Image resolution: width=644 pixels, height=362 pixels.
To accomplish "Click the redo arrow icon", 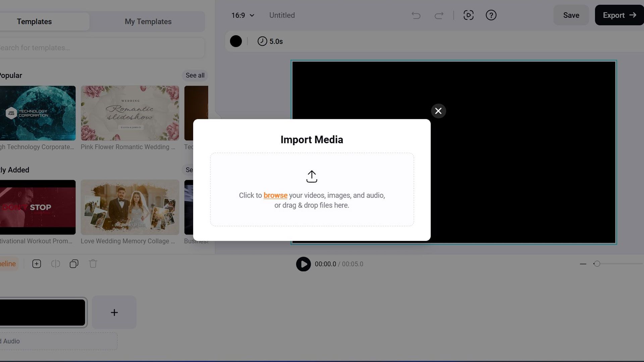I will (x=438, y=15).
